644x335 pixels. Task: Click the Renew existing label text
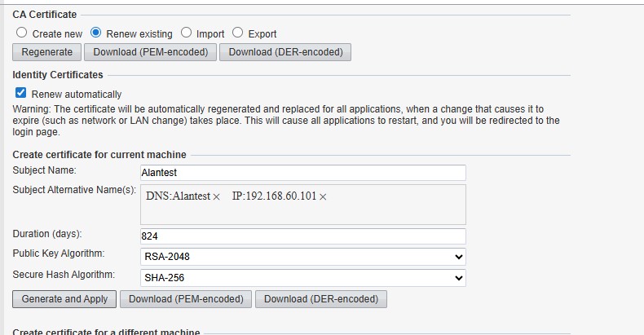[139, 34]
